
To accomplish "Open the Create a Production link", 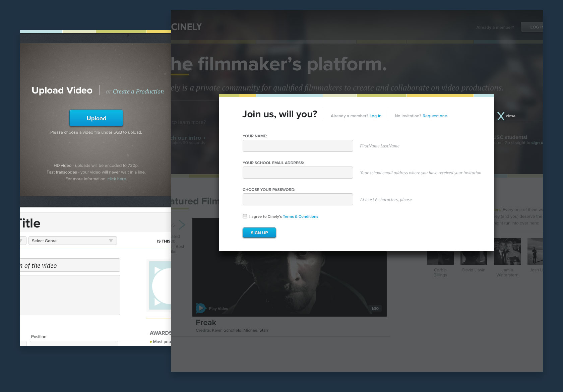I will (138, 91).
